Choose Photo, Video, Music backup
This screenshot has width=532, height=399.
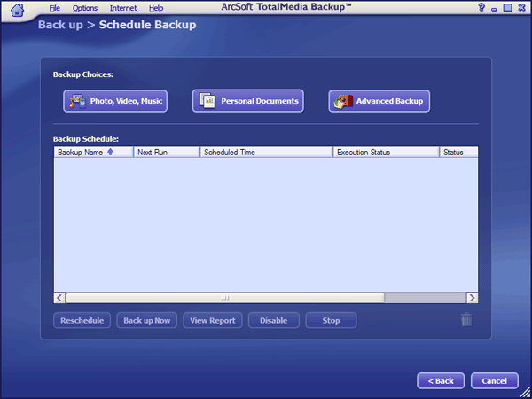pyautogui.click(x=115, y=102)
